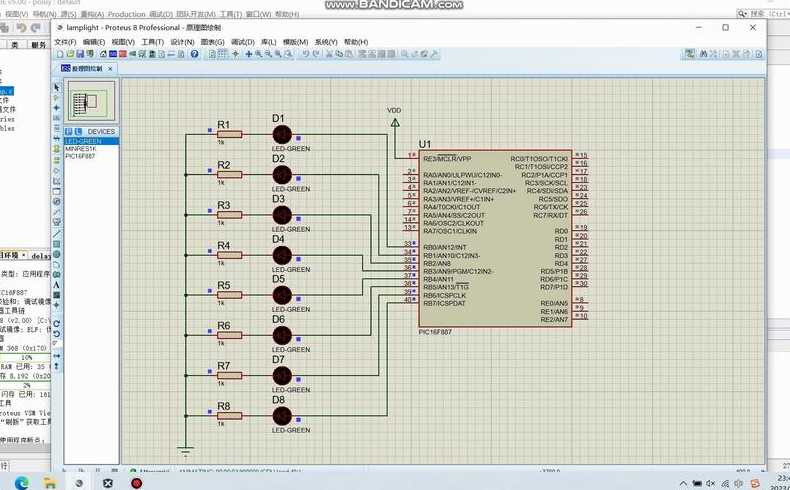Click the VDD power terminal symbol

[x=395, y=122]
